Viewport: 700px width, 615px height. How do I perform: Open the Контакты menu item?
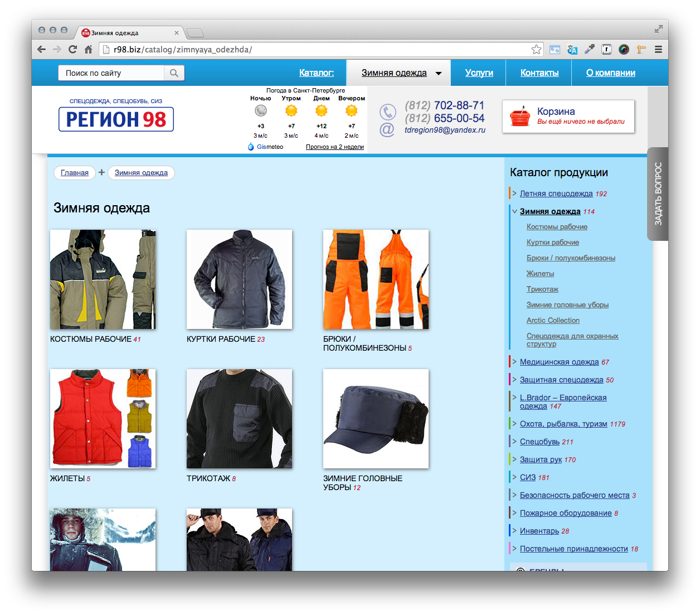[539, 73]
